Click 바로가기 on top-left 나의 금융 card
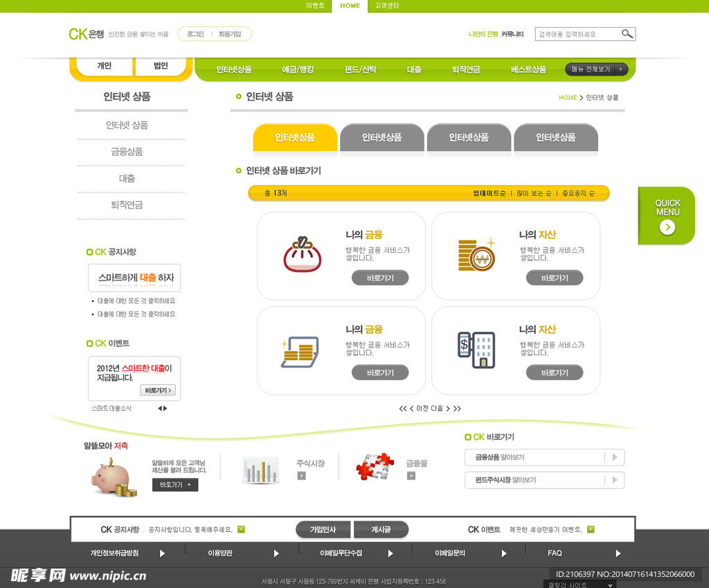The width and height of the screenshot is (709, 588). (380, 278)
